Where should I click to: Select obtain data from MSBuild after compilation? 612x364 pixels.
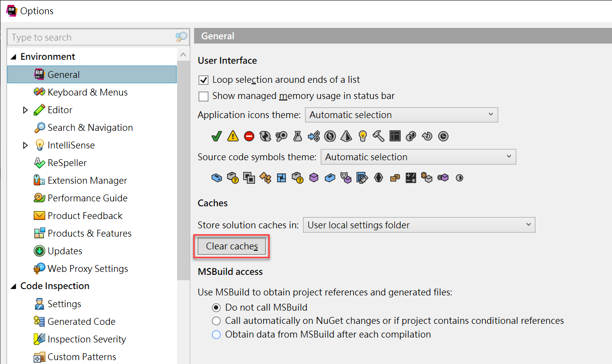(x=216, y=335)
